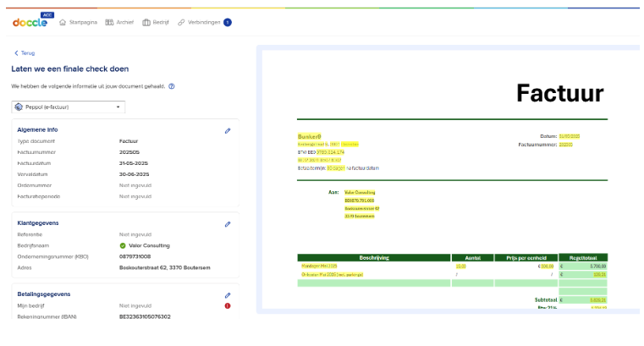This screenshot has height=346, width=644.
Task: Click the Verbindingen notification badge
Action: (x=228, y=22)
